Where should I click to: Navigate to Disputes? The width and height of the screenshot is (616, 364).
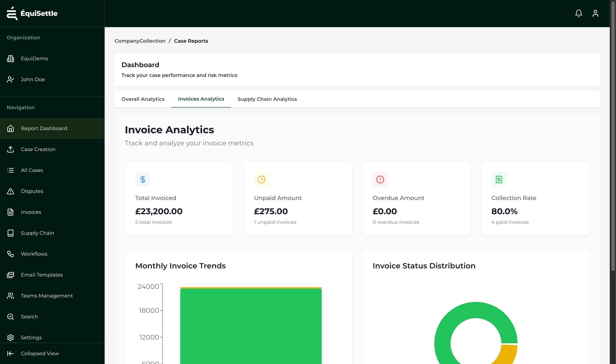pyautogui.click(x=52, y=191)
